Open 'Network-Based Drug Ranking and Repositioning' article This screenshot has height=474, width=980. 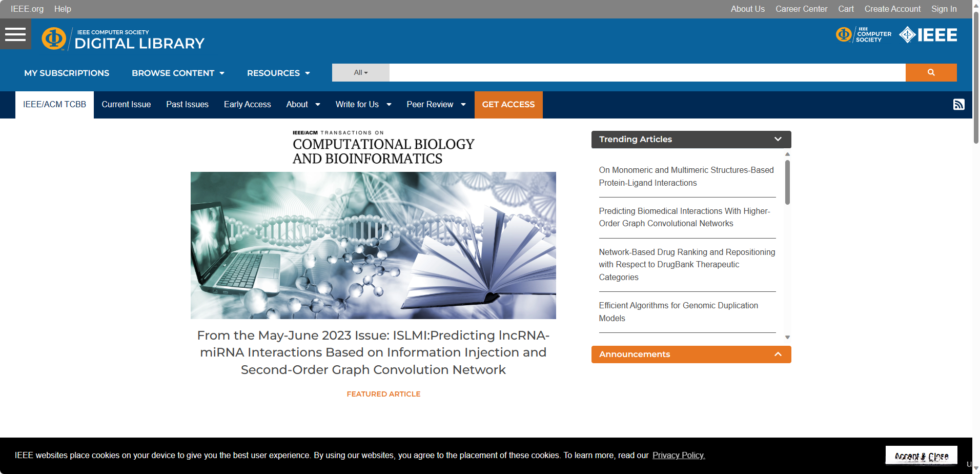(687, 265)
